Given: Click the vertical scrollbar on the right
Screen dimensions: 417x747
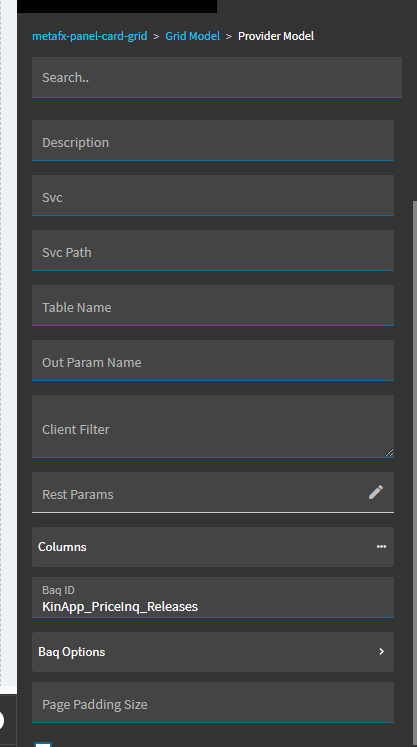Looking at the screenshot, I should (x=414, y=472).
